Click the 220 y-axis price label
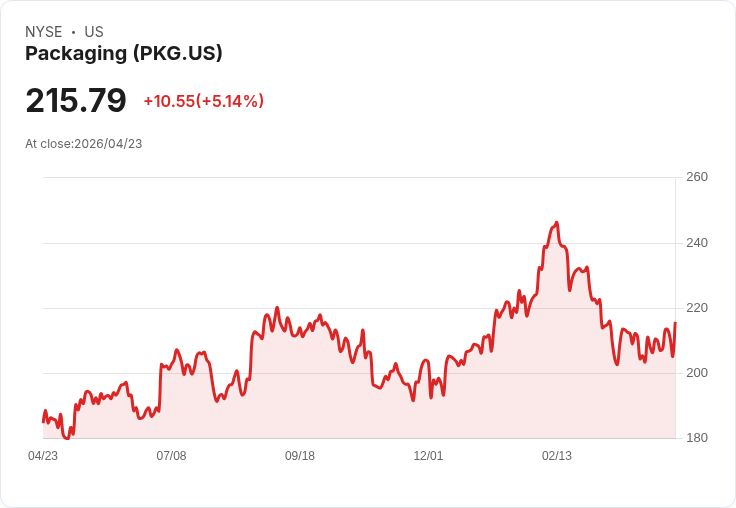 coord(697,308)
